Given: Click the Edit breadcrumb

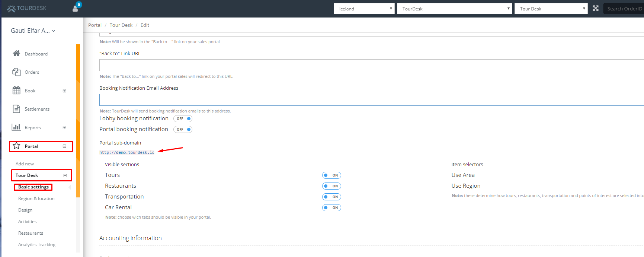Looking at the screenshot, I should point(145,25).
